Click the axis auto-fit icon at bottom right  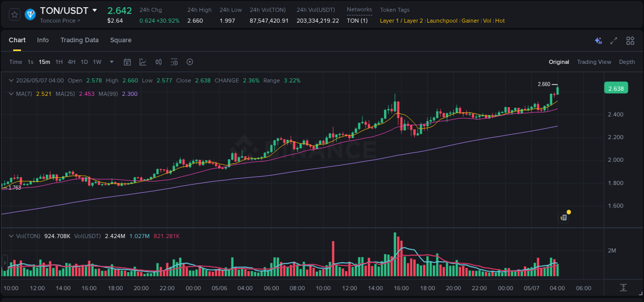click(x=623, y=288)
